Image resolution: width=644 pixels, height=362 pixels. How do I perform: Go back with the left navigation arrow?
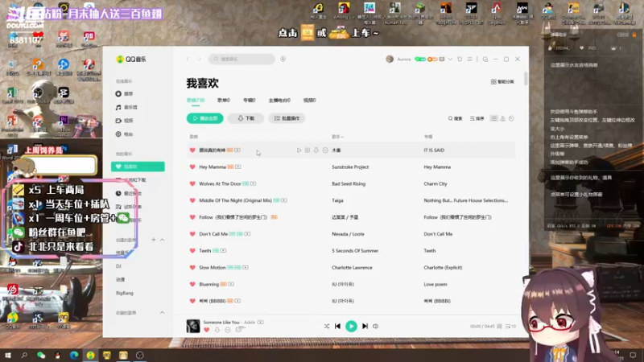coord(188,59)
